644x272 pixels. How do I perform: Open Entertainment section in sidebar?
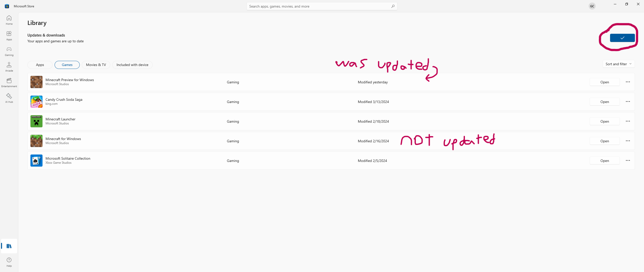(x=9, y=82)
